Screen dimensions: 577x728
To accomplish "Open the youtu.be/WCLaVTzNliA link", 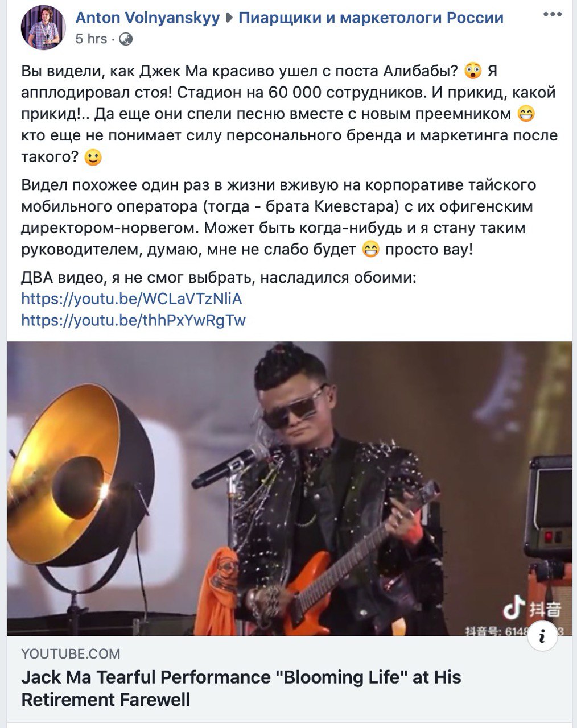I will (x=132, y=299).
